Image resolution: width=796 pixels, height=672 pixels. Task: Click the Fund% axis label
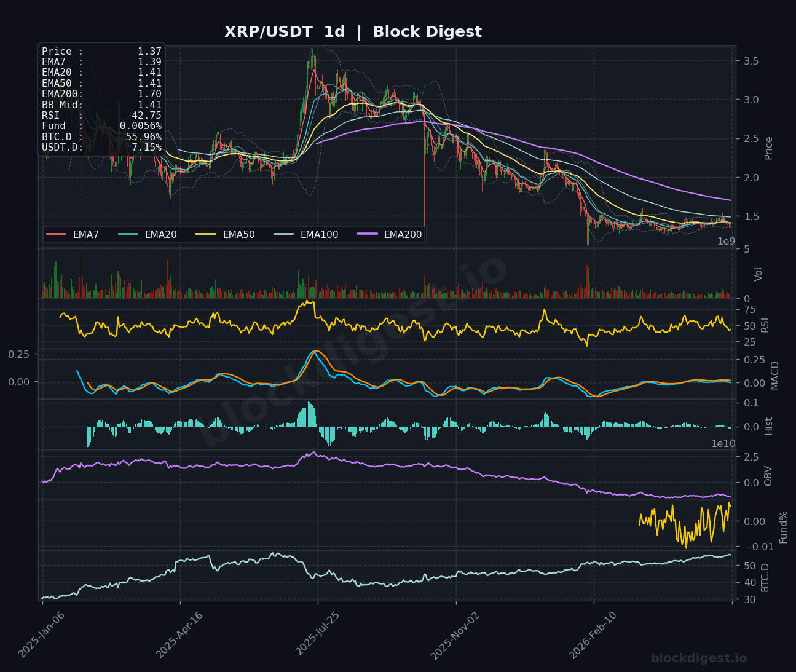(783, 527)
